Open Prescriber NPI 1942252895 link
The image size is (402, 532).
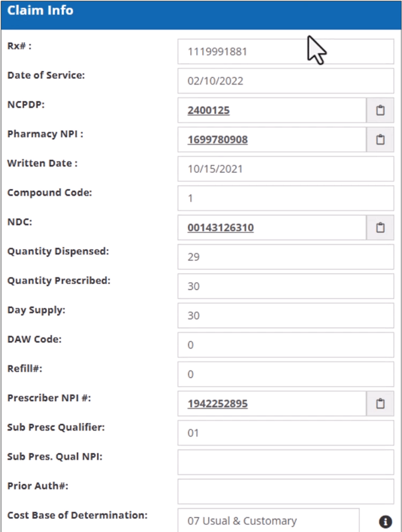217,404
